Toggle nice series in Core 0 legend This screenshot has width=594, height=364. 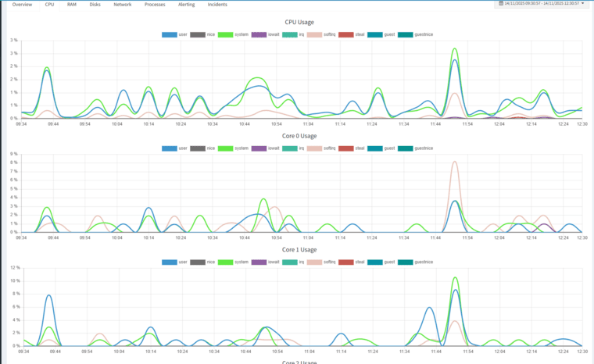(202, 148)
